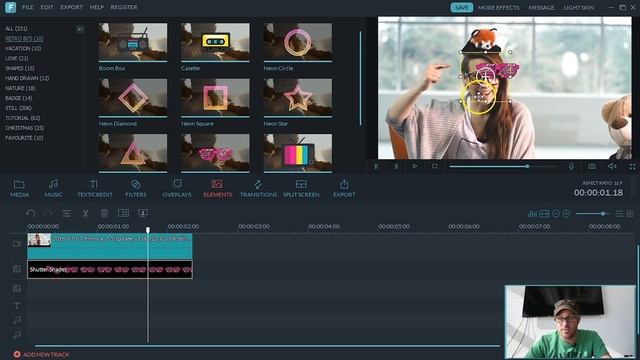Open the FILTERS tab
The width and height of the screenshot is (640, 360).
click(136, 189)
